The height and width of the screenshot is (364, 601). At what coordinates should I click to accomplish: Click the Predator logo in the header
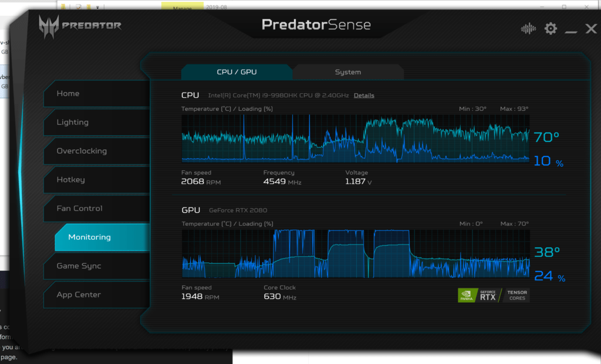point(80,26)
